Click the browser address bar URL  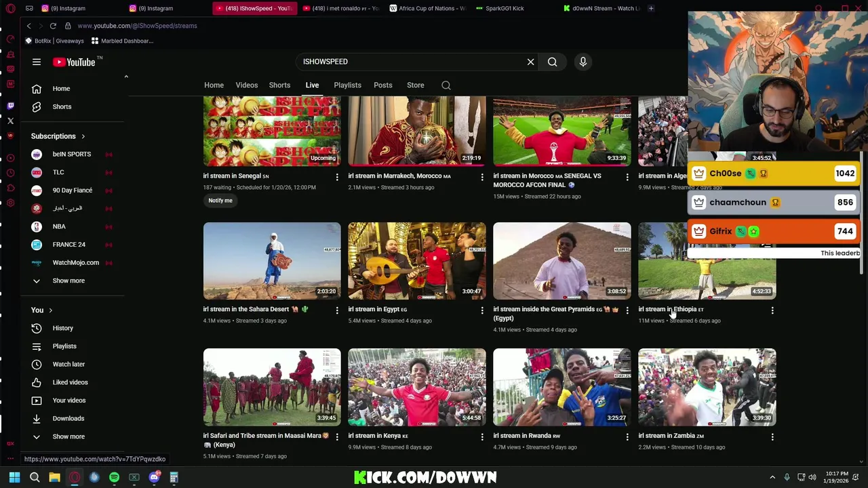pos(137,26)
